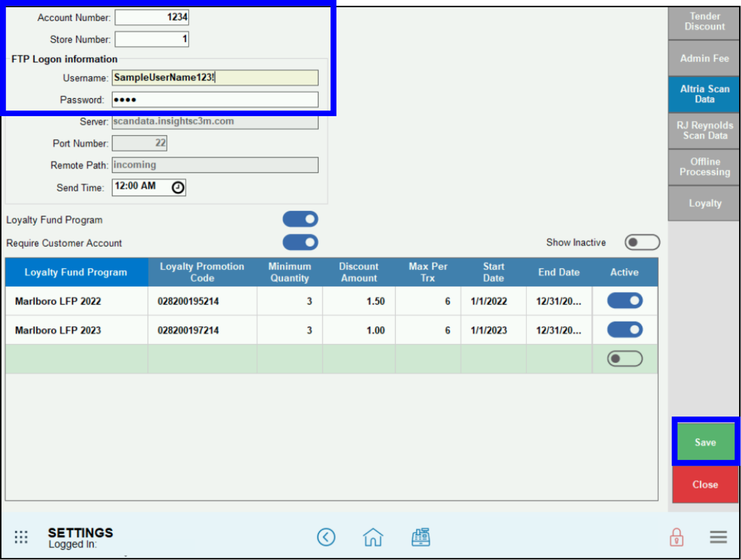Click the Username field
The width and height of the screenshot is (741, 560).
(215, 78)
